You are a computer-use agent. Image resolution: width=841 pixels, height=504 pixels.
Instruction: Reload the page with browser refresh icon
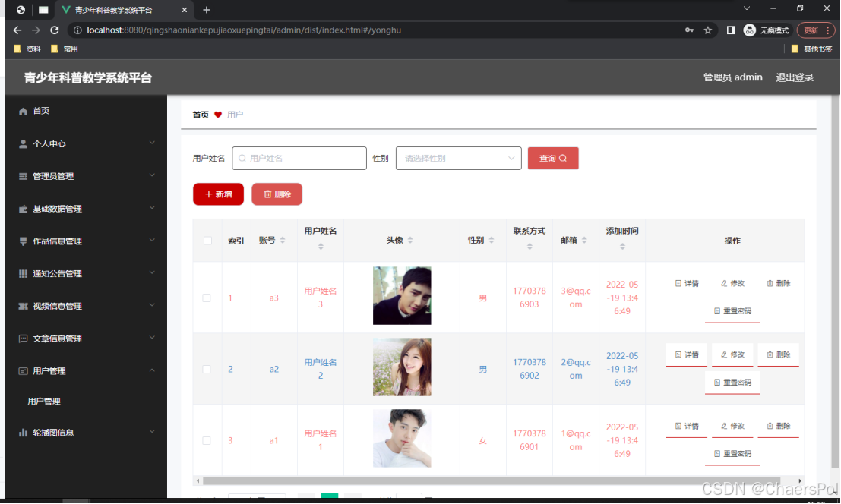point(54,30)
